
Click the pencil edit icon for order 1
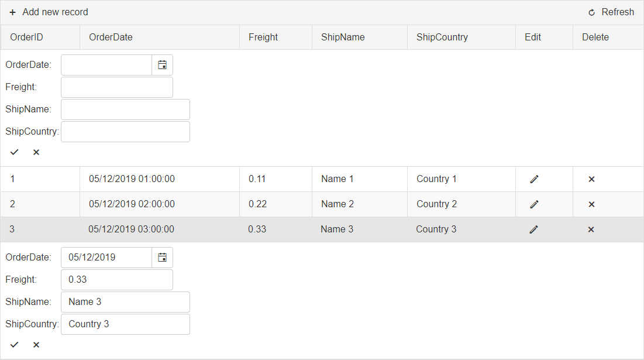coord(533,179)
